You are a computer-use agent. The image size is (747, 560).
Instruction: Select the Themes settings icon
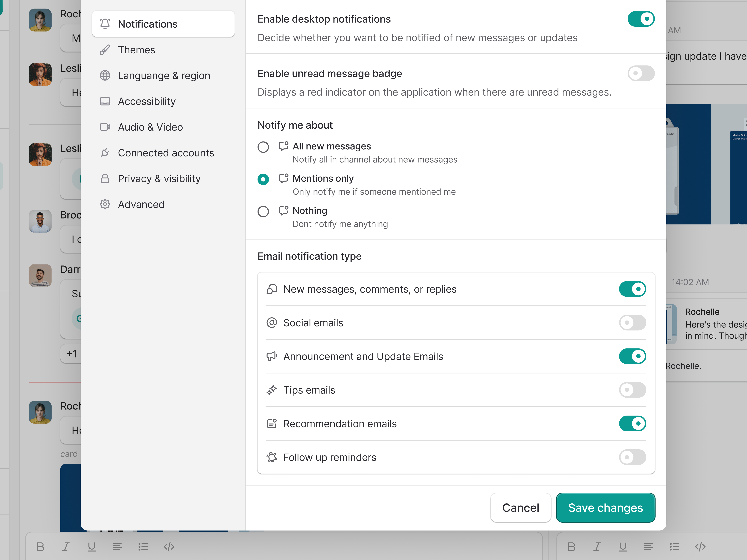(105, 50)
